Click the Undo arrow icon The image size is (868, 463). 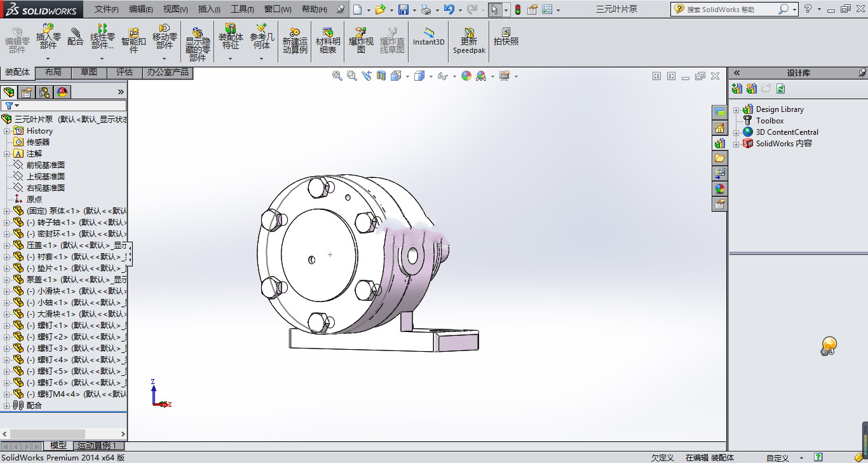click(x=449, y=10)
